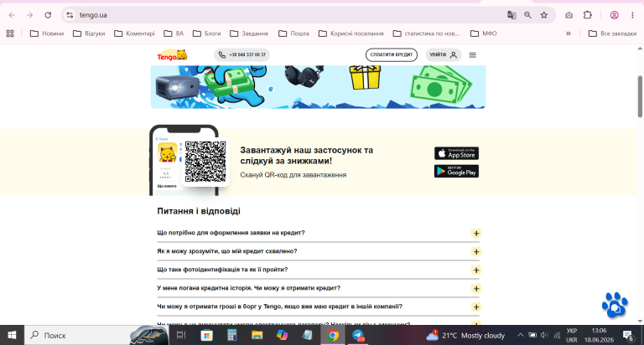644x345 pixels.
Task: Open the Відгуки bookmark folder
Action: (89, 33)
